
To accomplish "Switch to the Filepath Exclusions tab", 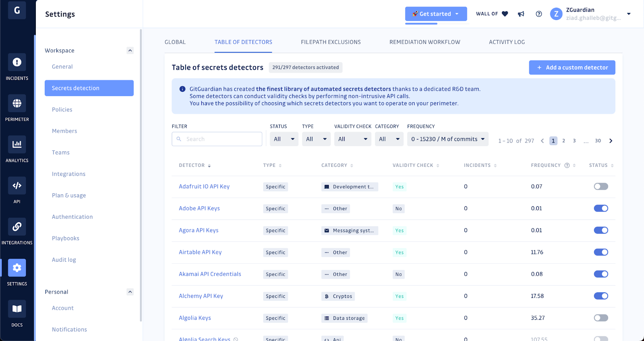I will (x=331, y=42).
